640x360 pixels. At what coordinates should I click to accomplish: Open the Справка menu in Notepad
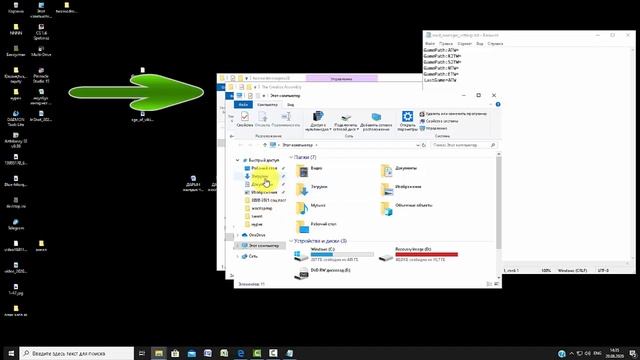click(x=495, y=44)
